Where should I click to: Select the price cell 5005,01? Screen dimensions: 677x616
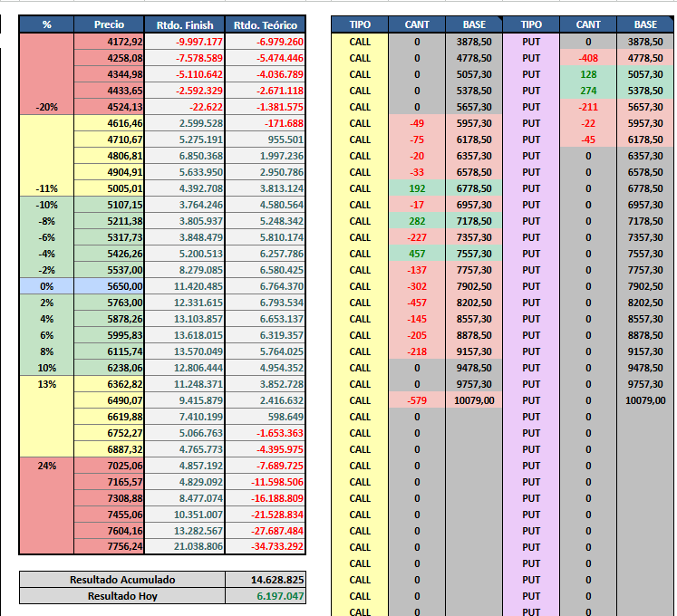[x=109, y=188]
